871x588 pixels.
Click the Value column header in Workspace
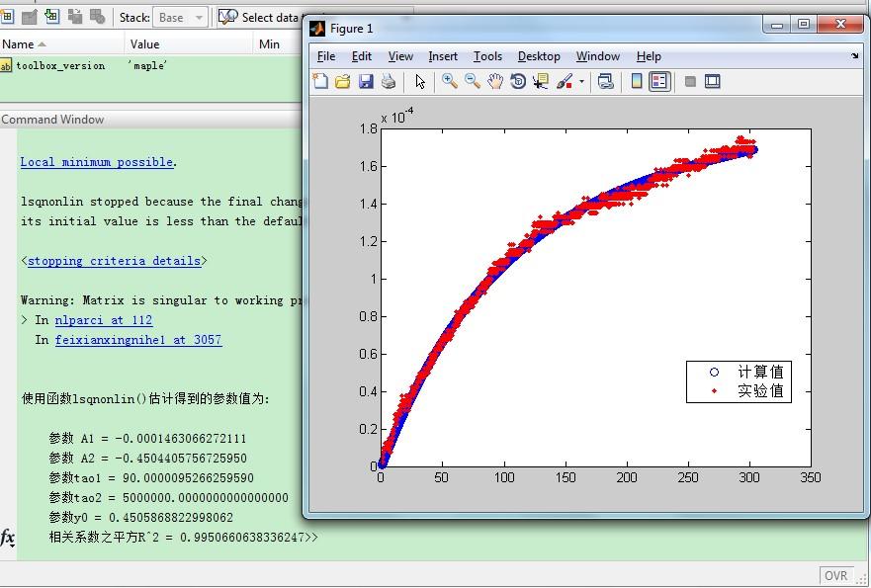pyautogui.click(x=190, y=43)
